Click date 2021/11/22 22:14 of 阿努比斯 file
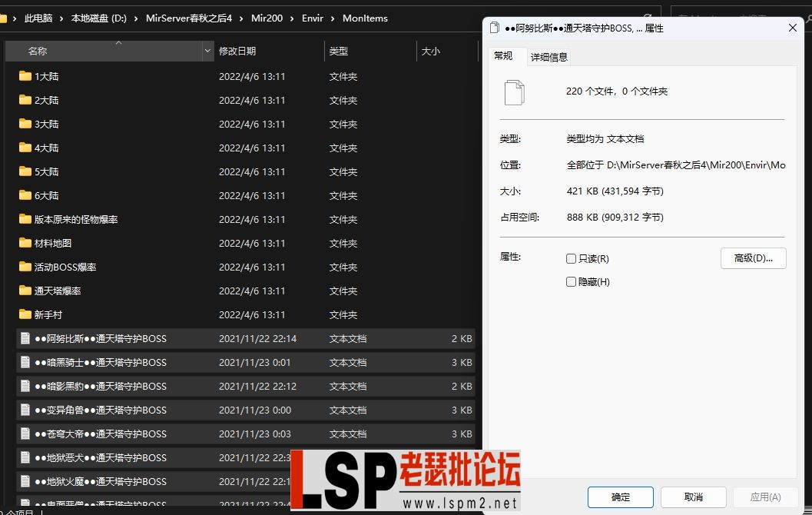812x515 pixels. click(257, 338)
